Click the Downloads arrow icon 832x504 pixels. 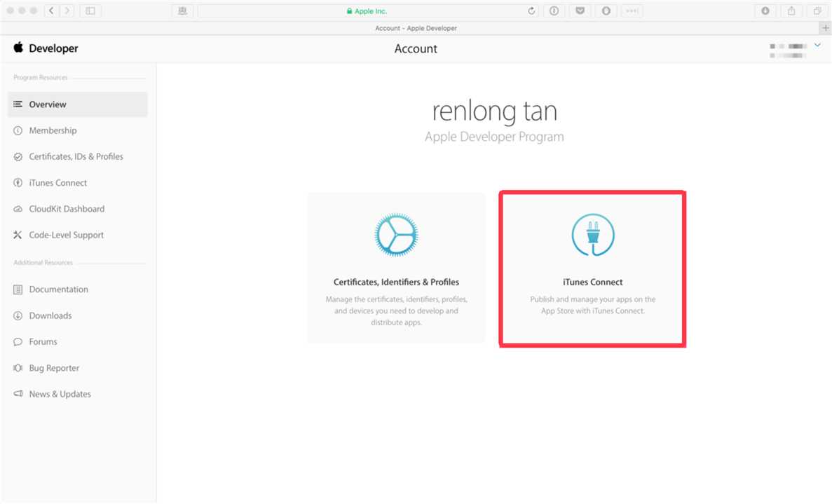18,315
